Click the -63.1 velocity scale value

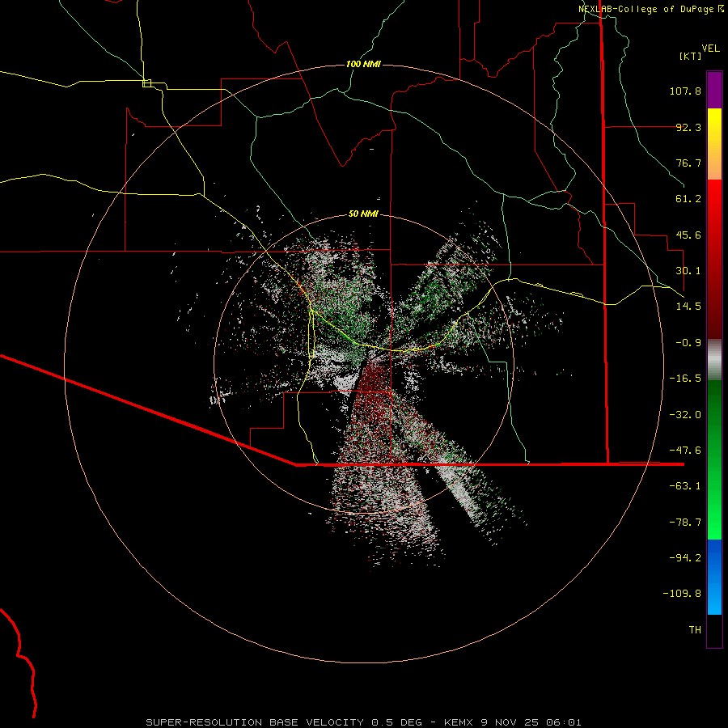click(685, 486)
